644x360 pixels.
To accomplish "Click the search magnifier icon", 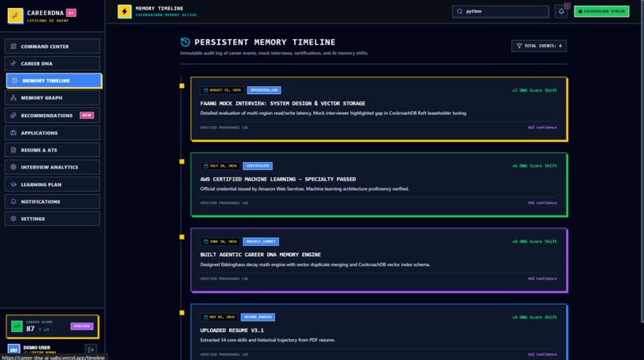I will 459,11.
